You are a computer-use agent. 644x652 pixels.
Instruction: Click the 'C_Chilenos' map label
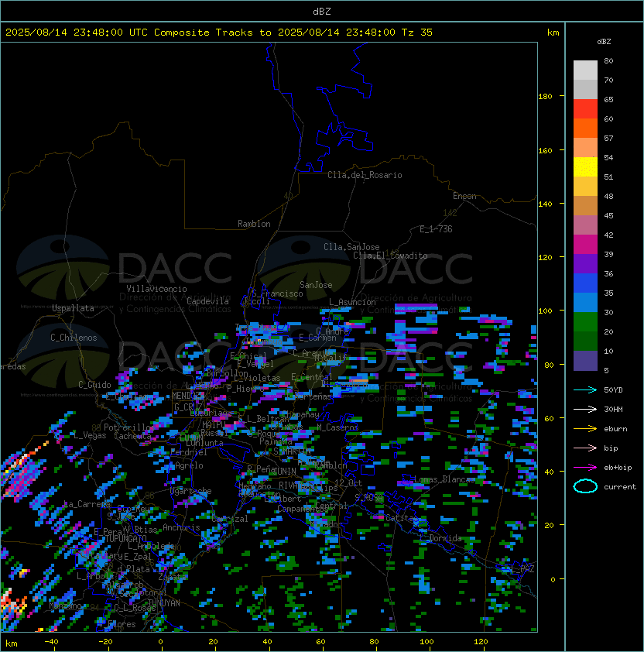pyautogui.click(x=74, y=338)
